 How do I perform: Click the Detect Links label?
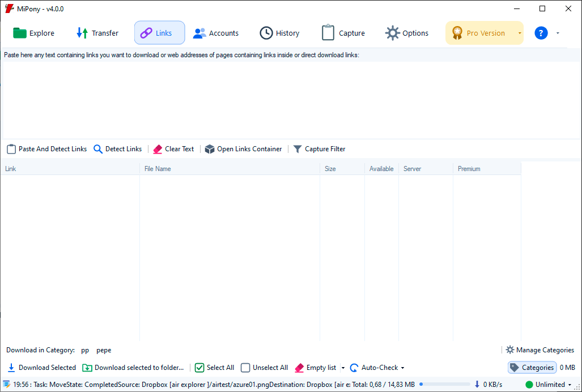(x=124, y=149)
